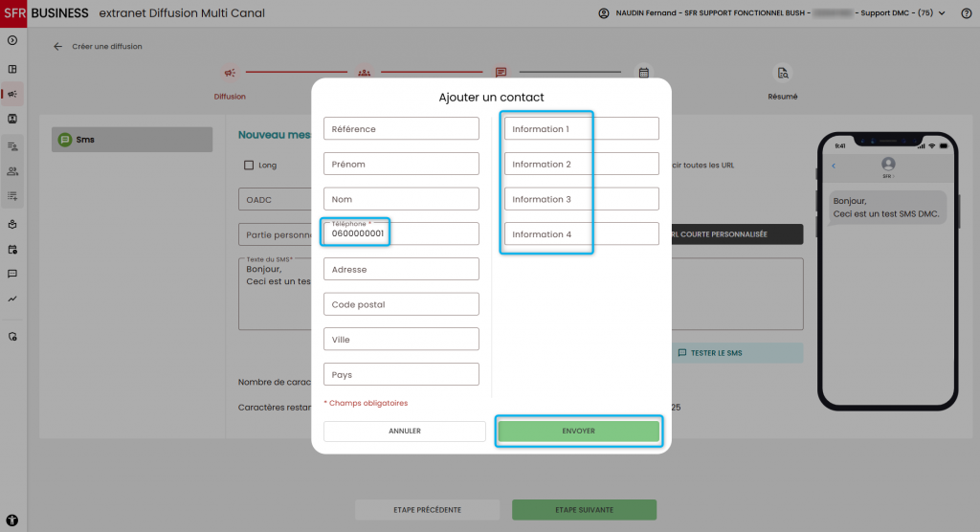Image resolution: width=980 pixels, height=532 pixels.
Task: Open the contact list icon in the sidebar
Action: [x=12, y=146]
